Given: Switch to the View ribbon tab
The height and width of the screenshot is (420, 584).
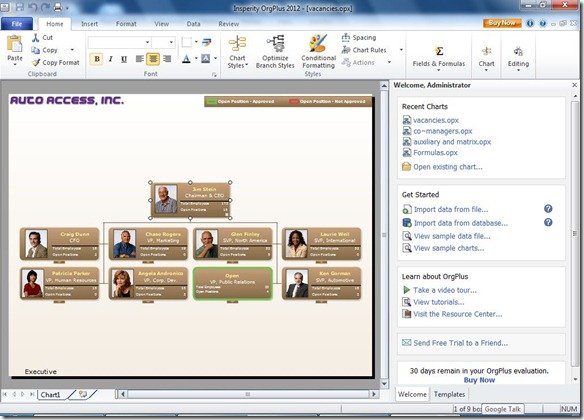Looking at the screenshot, I should (161, 23).
